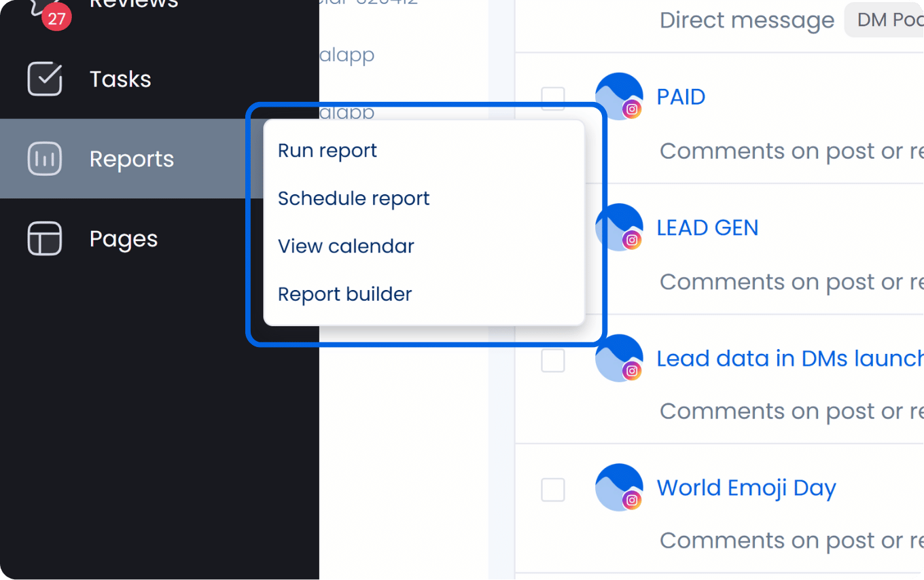
Task: Open the World Emoji Day post link
Action: 745,487
